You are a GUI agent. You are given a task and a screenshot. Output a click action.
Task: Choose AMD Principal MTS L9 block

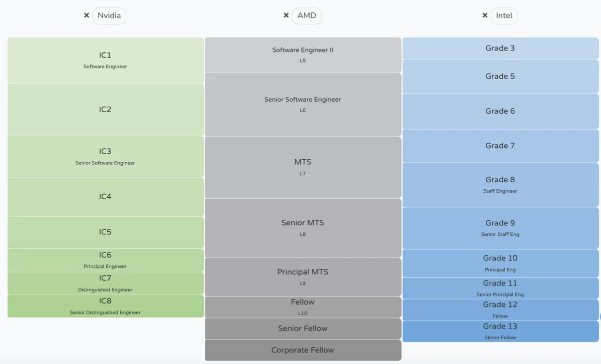coord(303,277)
